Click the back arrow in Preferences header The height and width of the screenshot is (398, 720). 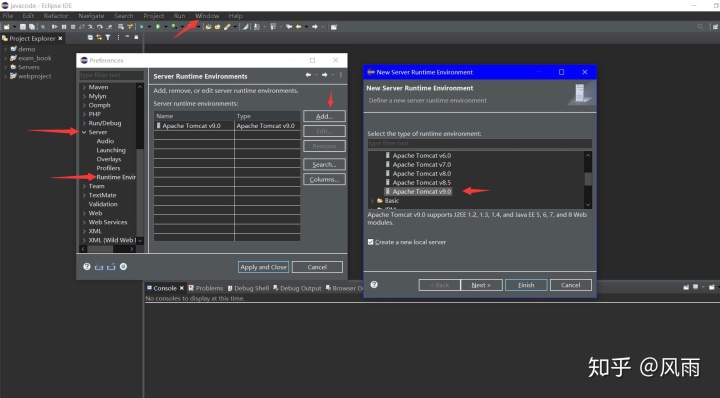pos(308,75)
